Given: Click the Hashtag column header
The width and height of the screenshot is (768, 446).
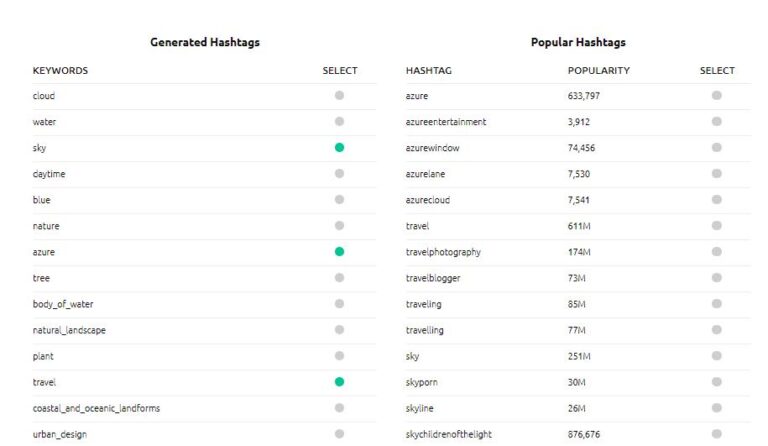Looking at the screenshot, I should (x=429, y=71).
